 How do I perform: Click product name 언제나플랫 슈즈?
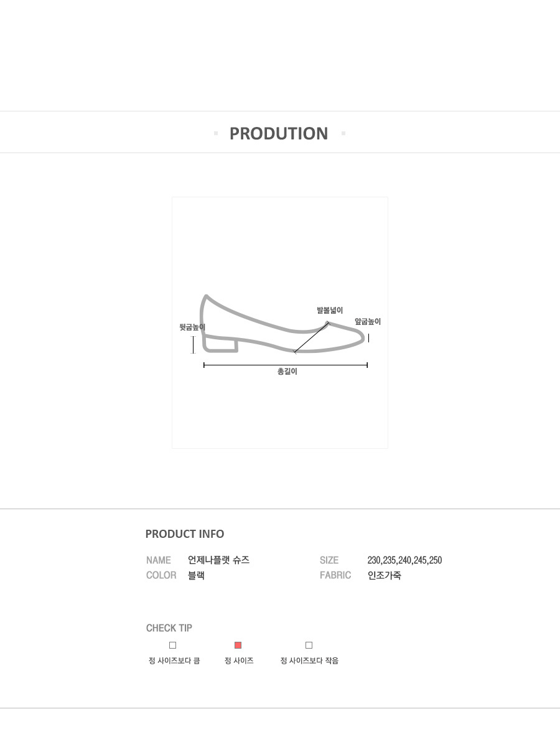[218, 560]
